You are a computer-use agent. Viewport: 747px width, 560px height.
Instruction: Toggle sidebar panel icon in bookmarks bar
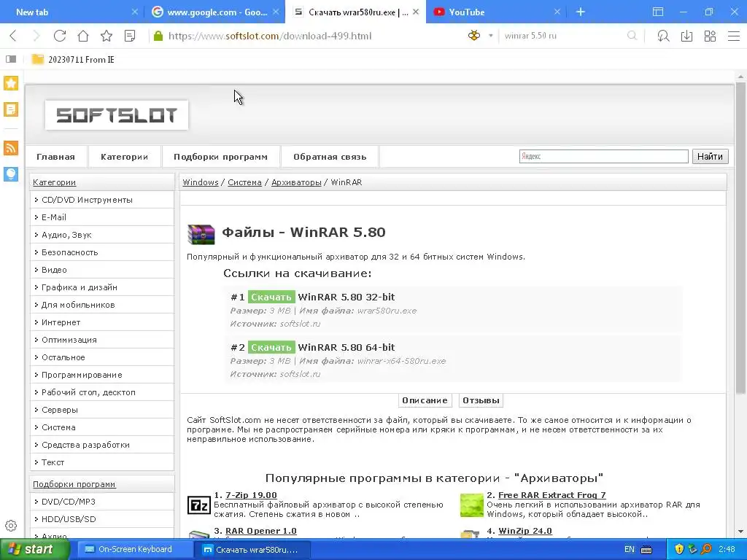coord(11,59)
